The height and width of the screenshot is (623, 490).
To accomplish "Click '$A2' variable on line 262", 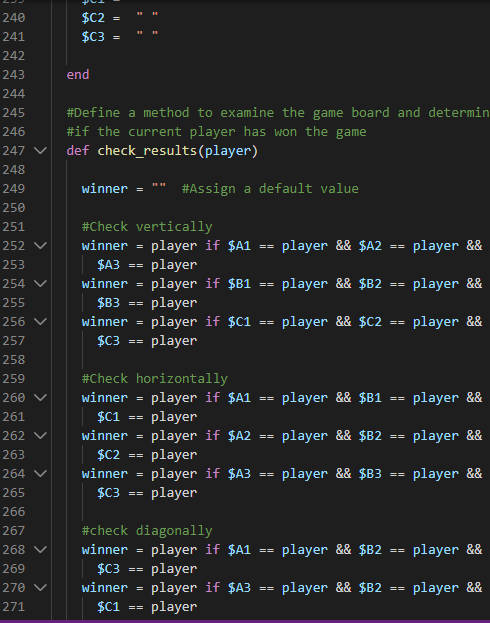I will pos(239,435).
